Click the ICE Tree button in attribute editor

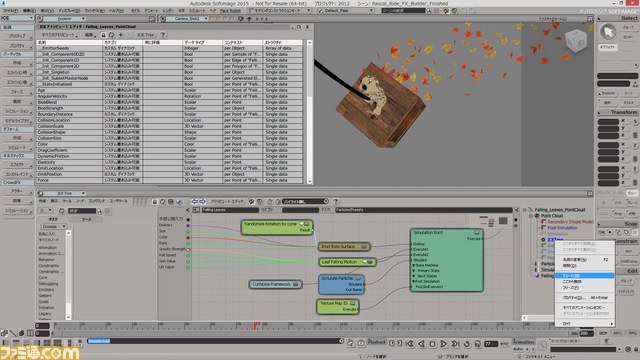[146, 35]
